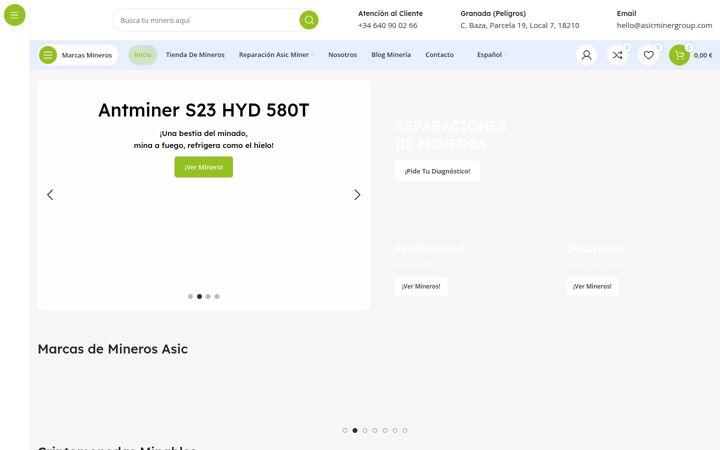Select fifth brands carousel dot
Screen dimensions: 720x450
(x=385, y=430)
